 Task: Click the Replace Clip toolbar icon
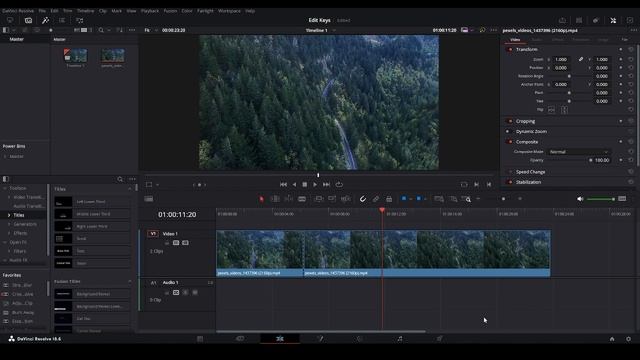[345, 199]
